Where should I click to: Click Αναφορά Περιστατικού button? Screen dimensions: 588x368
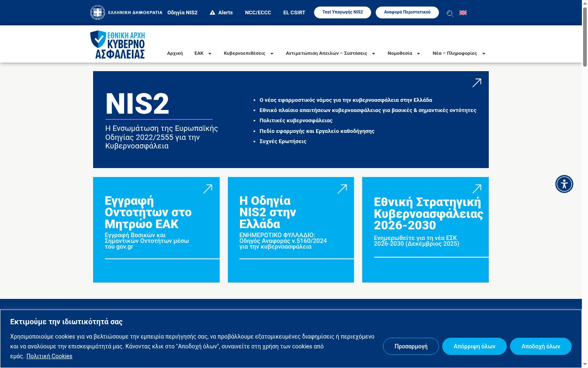[407, 12]
